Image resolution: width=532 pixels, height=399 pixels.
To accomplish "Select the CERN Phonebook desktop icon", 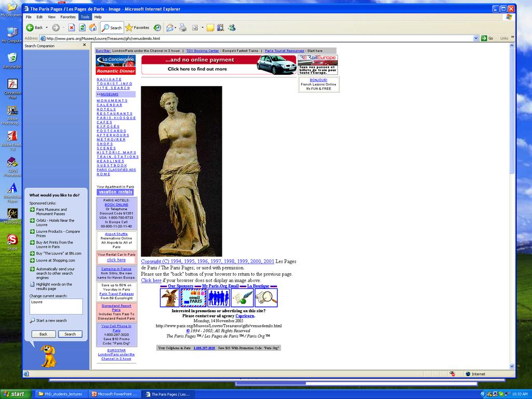I will point(12,167).
